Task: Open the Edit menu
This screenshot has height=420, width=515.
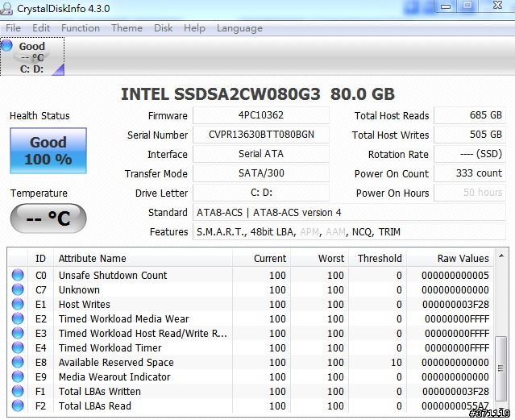Action: coord(41,28)
